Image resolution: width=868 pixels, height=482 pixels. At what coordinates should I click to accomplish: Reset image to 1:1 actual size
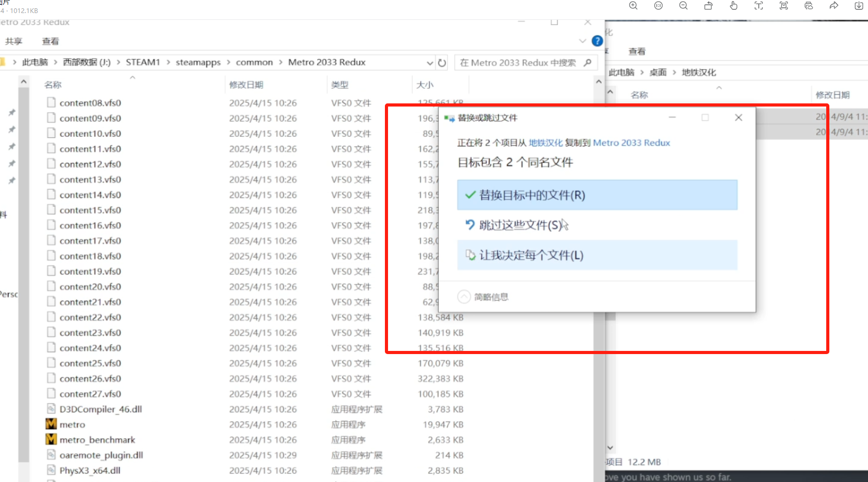658,6
